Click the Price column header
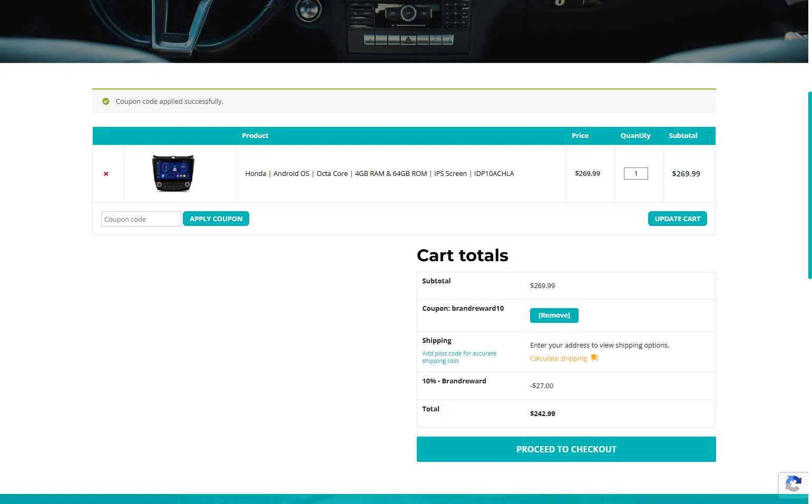Screen dimensions: 812x504 (580, 135)
